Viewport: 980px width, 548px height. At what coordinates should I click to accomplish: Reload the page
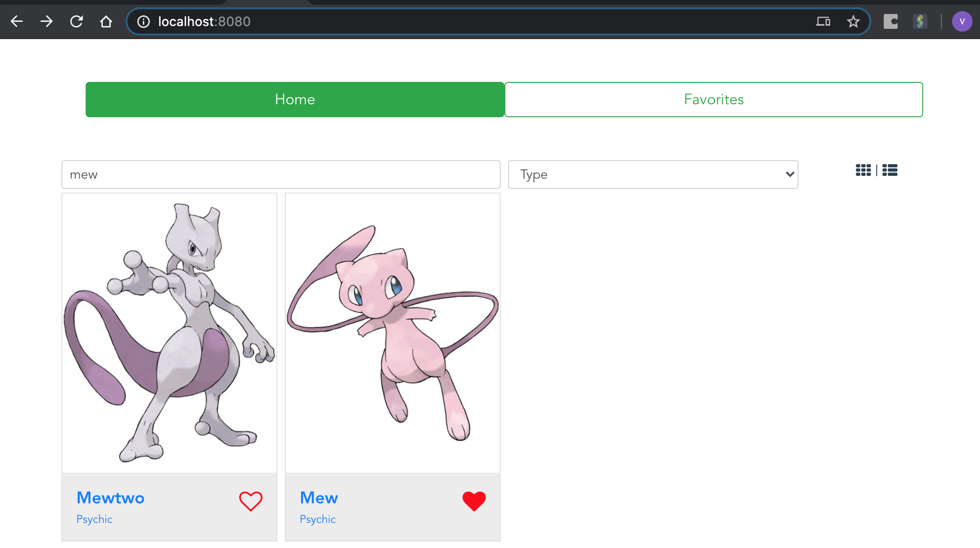pyautogui.click(x=76, y=21)
